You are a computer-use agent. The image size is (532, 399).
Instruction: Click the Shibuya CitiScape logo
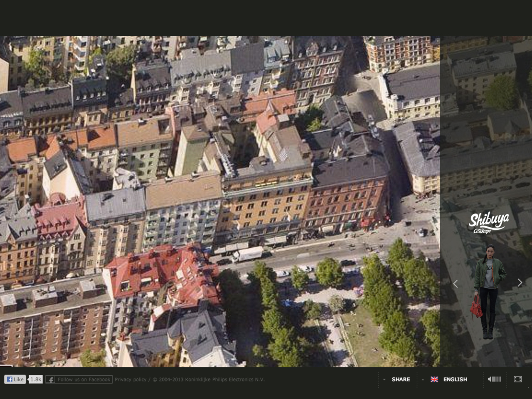pos(488,222)
